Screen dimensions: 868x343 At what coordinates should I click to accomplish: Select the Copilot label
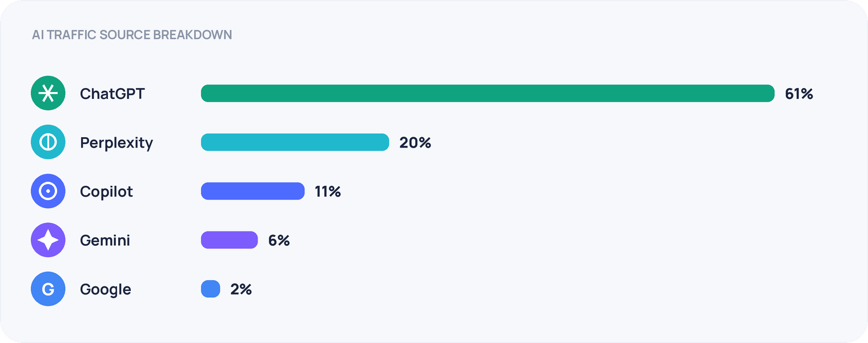(106, 192)
